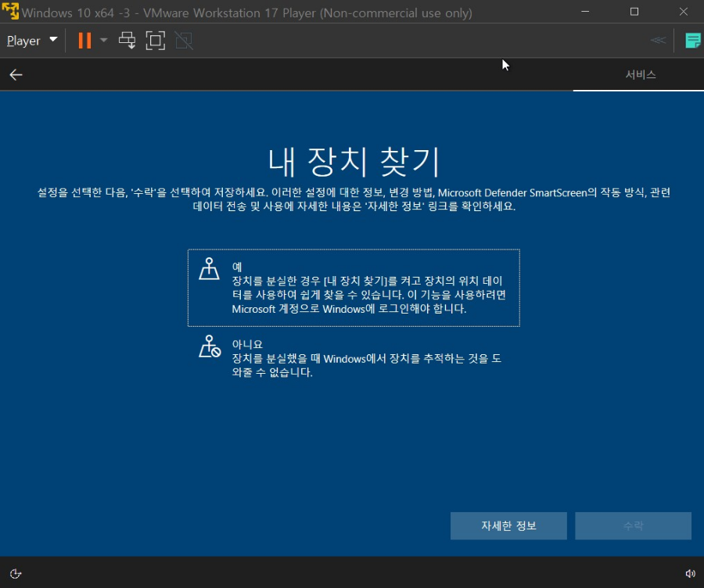This screenshot has width=704, height=588.
Task: Click the 수락 button
Action: click(633, 525)
